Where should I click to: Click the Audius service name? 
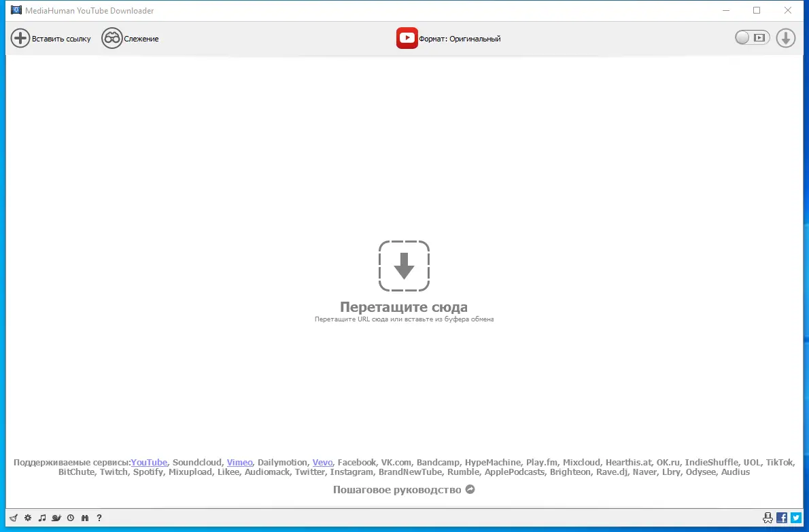[x=736, y=472]
